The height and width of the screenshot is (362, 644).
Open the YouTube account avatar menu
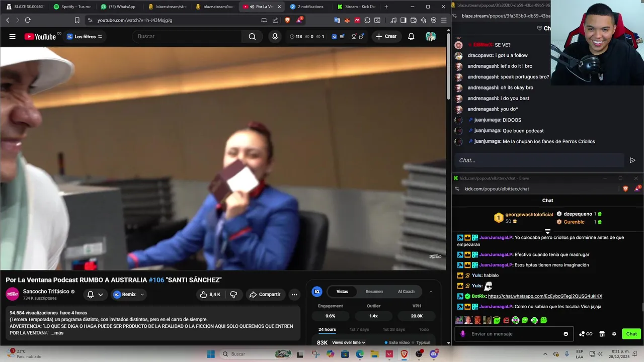click(431, 36)
